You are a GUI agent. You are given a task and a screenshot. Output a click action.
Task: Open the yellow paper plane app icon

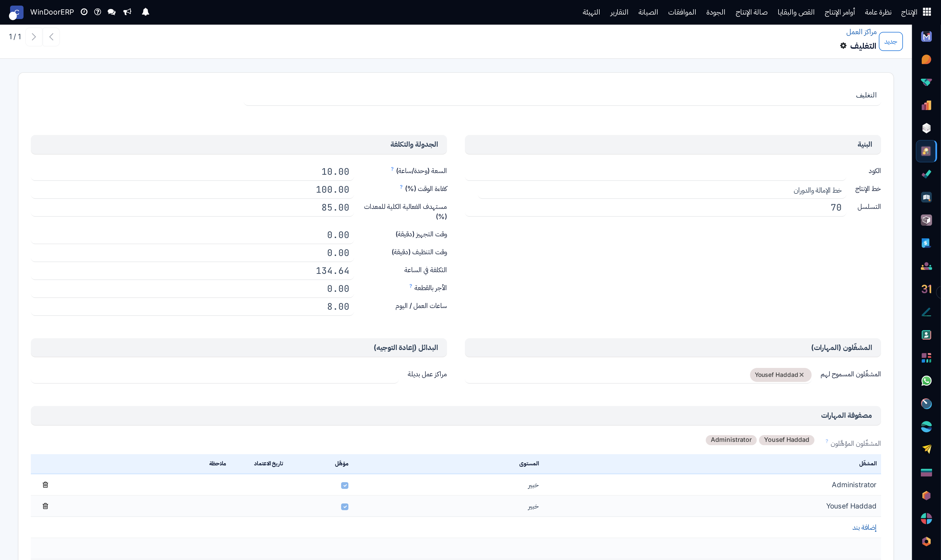[926, 449]
